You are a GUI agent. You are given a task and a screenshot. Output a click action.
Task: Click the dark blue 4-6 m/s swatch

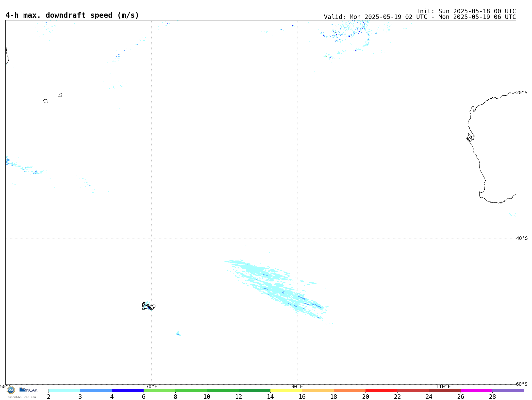coord(128,391)
